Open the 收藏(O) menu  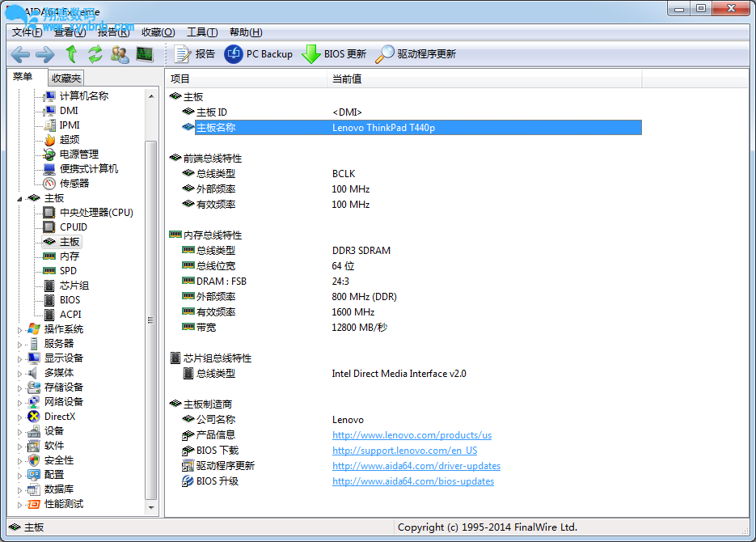158,32
